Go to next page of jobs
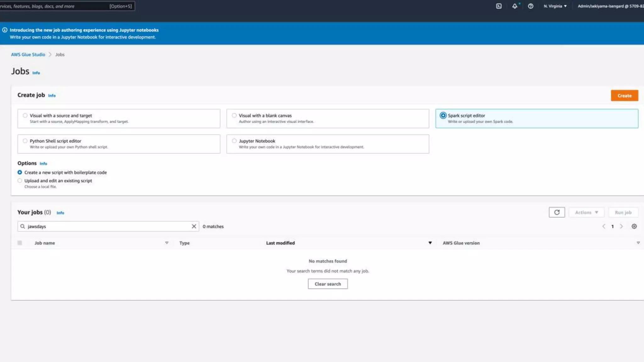The image size is (644, 362). click(621, 226)
